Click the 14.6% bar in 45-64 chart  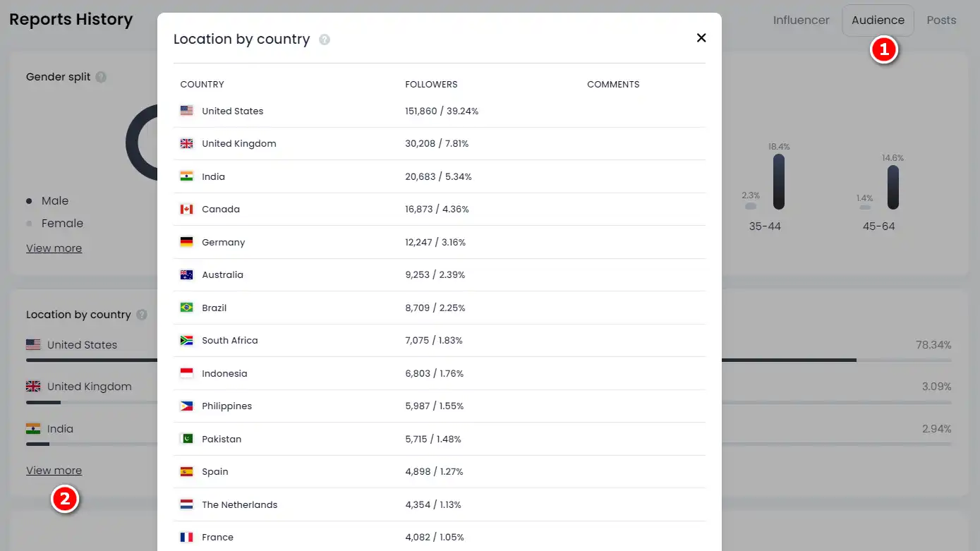(893, 187)
